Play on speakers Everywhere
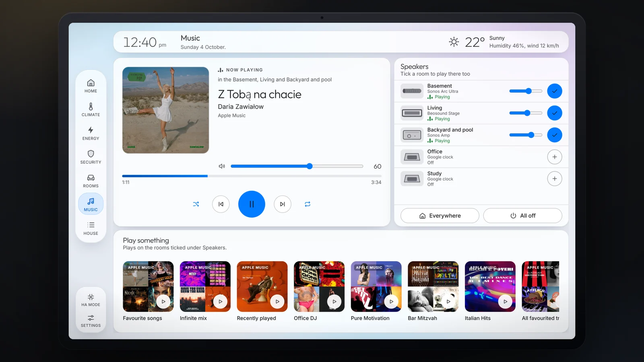The height and width of the screenshot is (362, 644). tap(440, 216)
